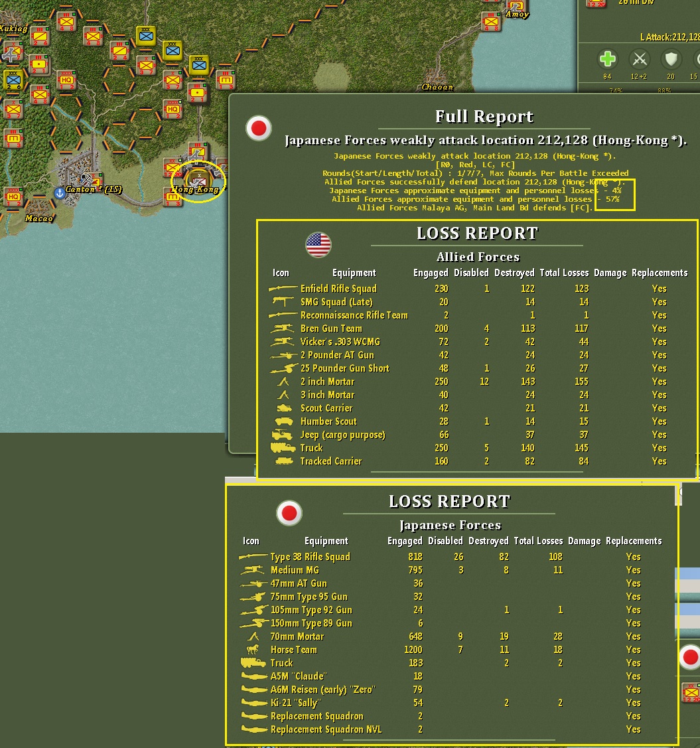Click the aircraft icon for A5M "Claude"

click(254, 676)
